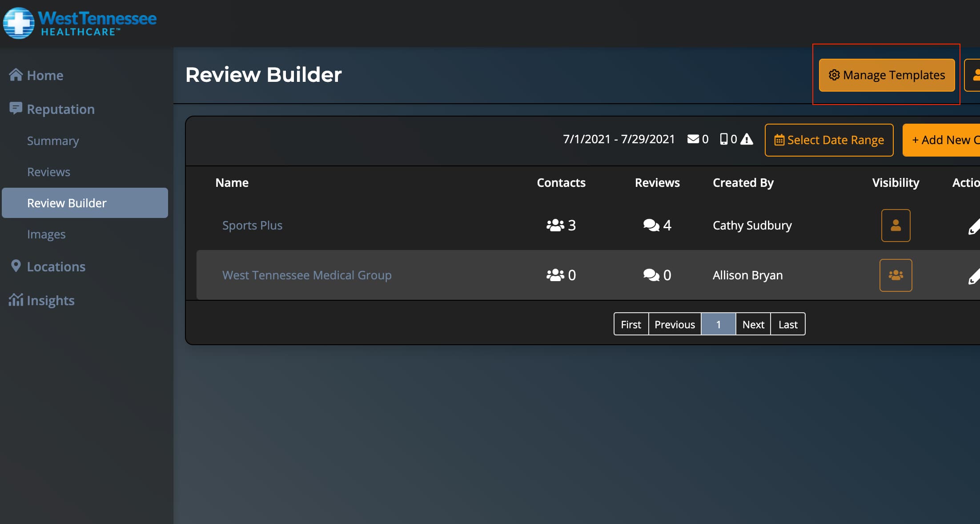The image size is (980, 524).
Task: Click the gear icon in Manage Templates
Action: (834, 75)
